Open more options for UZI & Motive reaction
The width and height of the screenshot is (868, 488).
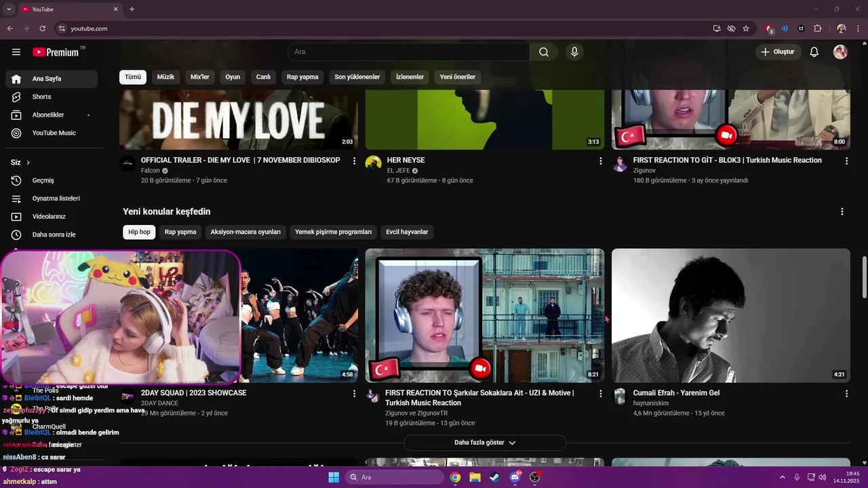click(600, 393)
